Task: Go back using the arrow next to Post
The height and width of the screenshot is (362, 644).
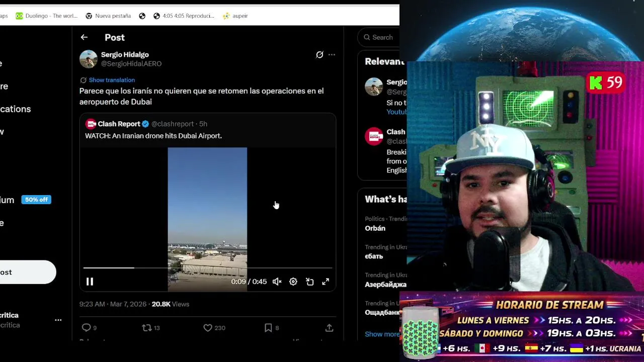Action: [x=84, y=37]
